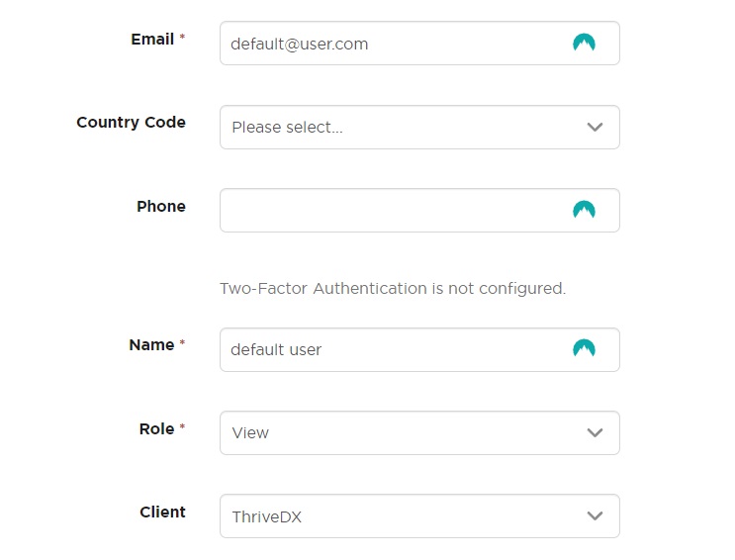Click the password manager icon in Email field
The image size is (735, 560).
[x=584, y=43]
